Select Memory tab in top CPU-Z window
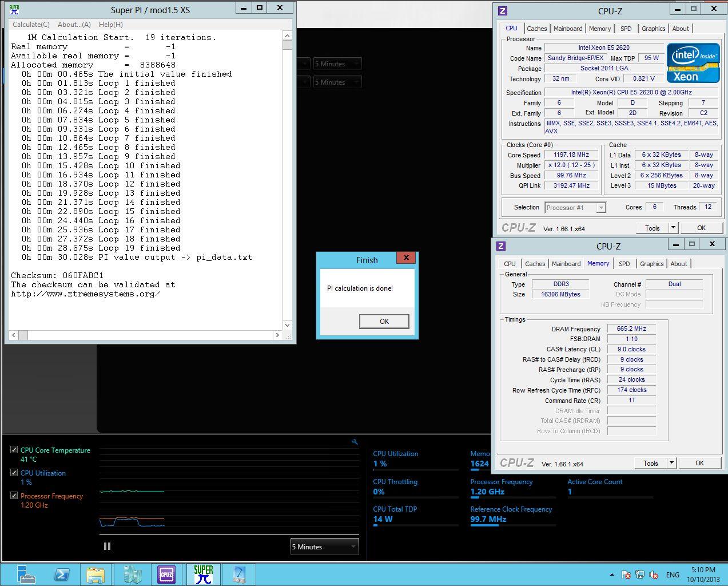 coord(600,29)
